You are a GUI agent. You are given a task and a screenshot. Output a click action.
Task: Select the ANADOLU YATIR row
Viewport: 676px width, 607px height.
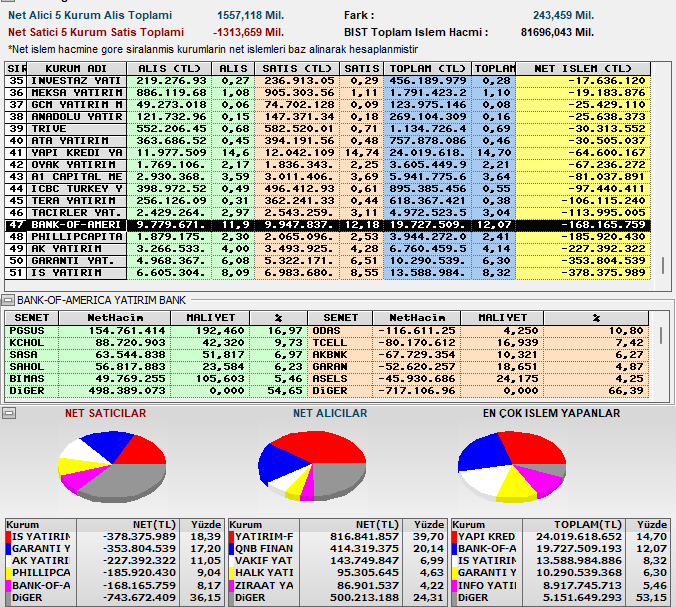click(328, 117)
